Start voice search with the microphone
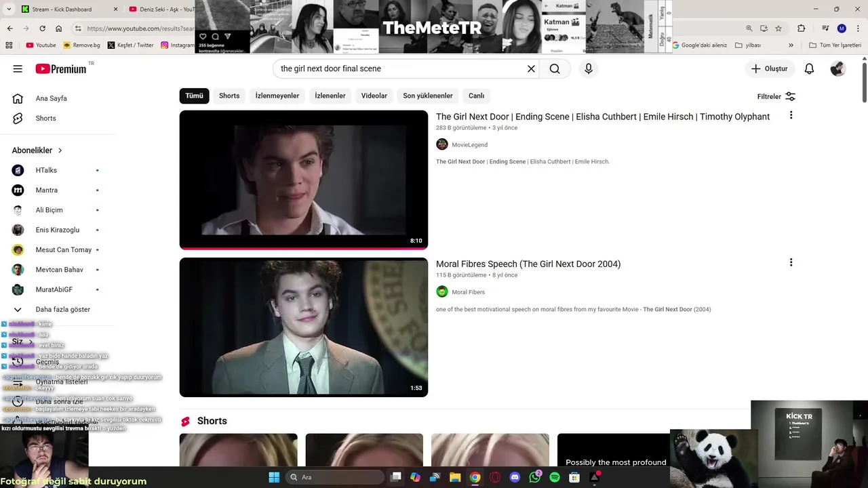 point(589,68)
